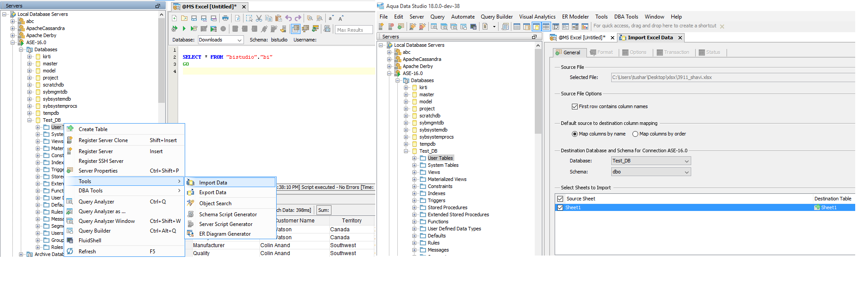The image size is (868, 301).
Task: Click the Refresh icon in the context menu
Action: [x=70, y=251]
